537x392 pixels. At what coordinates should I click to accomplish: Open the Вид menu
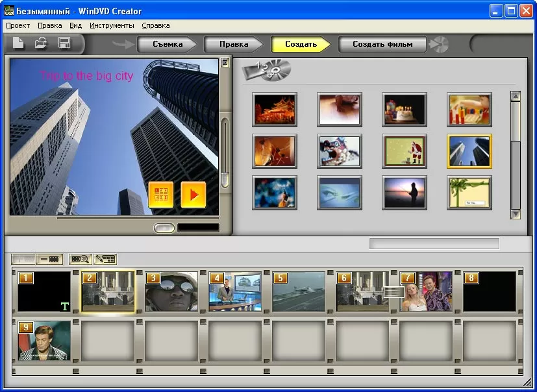[x=75, y=25]
